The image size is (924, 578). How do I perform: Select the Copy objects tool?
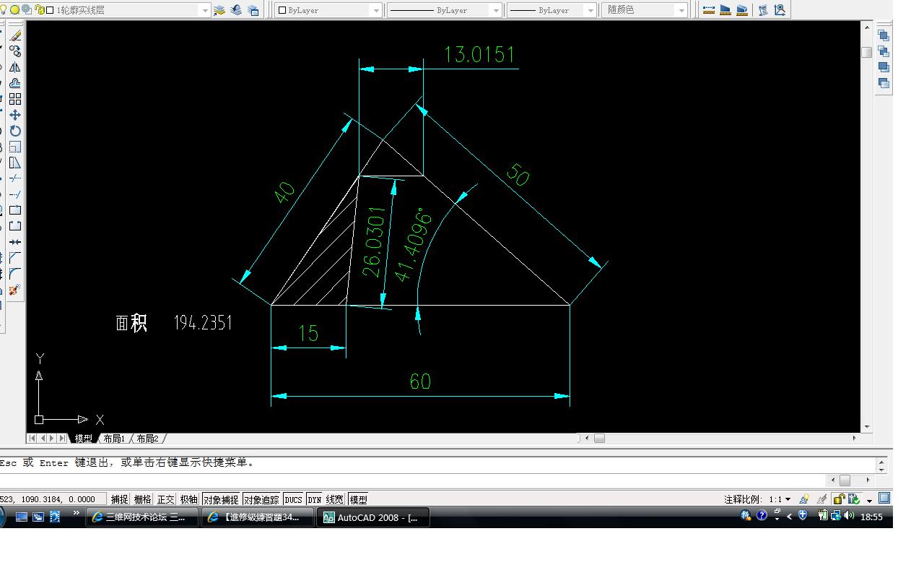15,51
